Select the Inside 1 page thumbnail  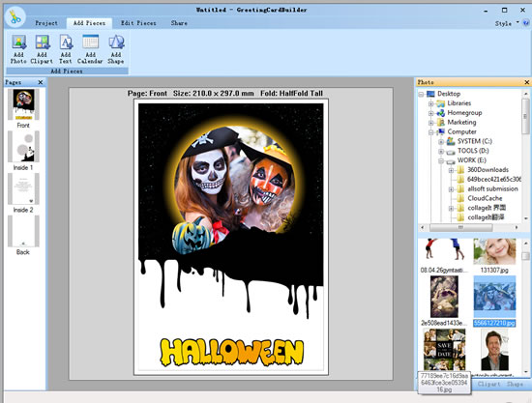pos(23,147)
